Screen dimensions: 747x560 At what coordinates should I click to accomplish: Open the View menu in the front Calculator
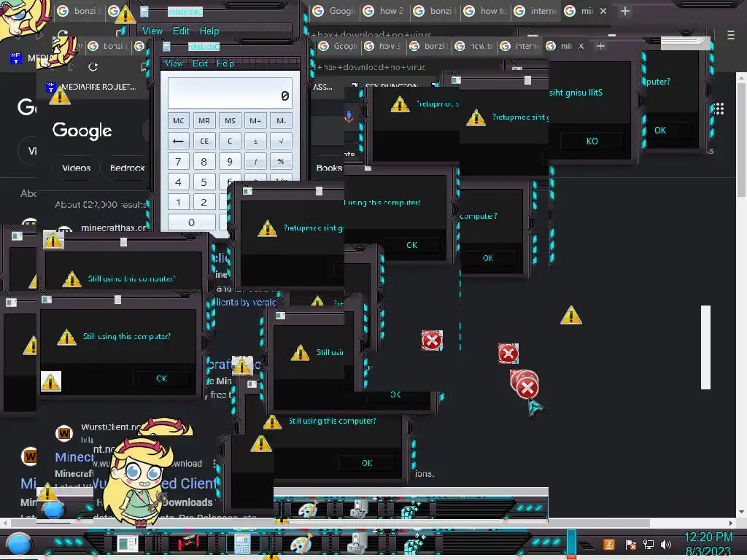pyautogui.click(x=174, y=63)
